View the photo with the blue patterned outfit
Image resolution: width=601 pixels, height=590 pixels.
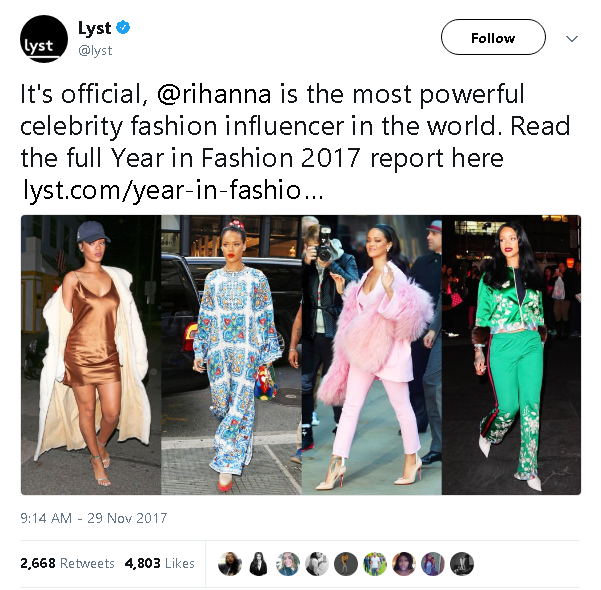pos(231,355)
